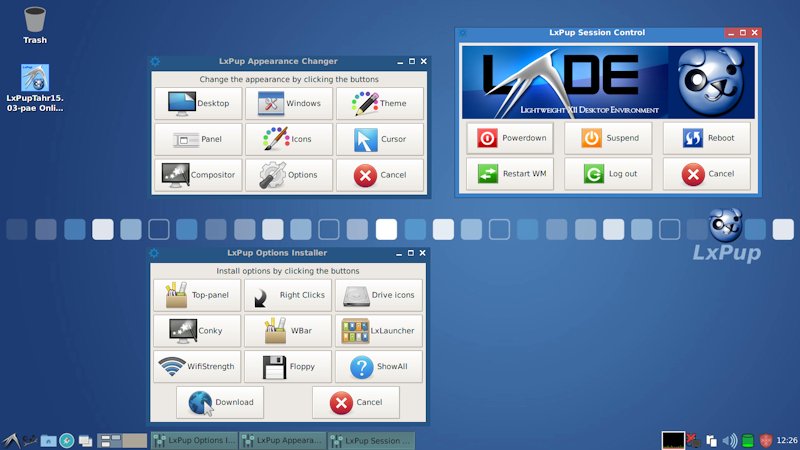Image resolution: width=800 pixels, height=450 pixels.
Task: Open the CPU usage monitor in tray
Action: 673,440
